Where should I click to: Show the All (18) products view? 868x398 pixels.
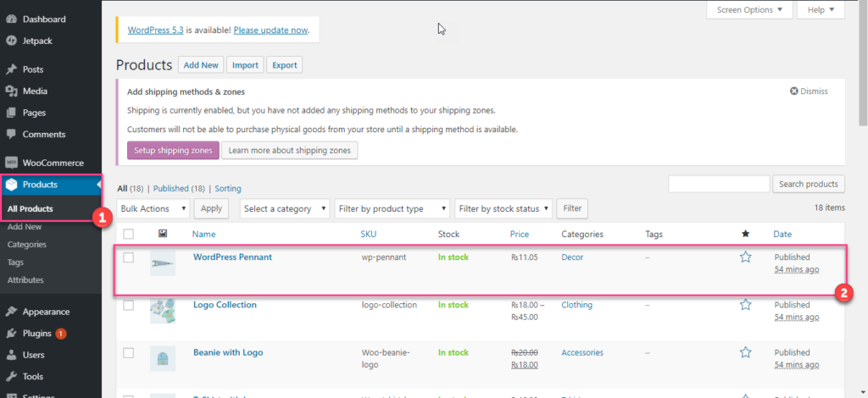pyautogui.click(x=130, y=189)
